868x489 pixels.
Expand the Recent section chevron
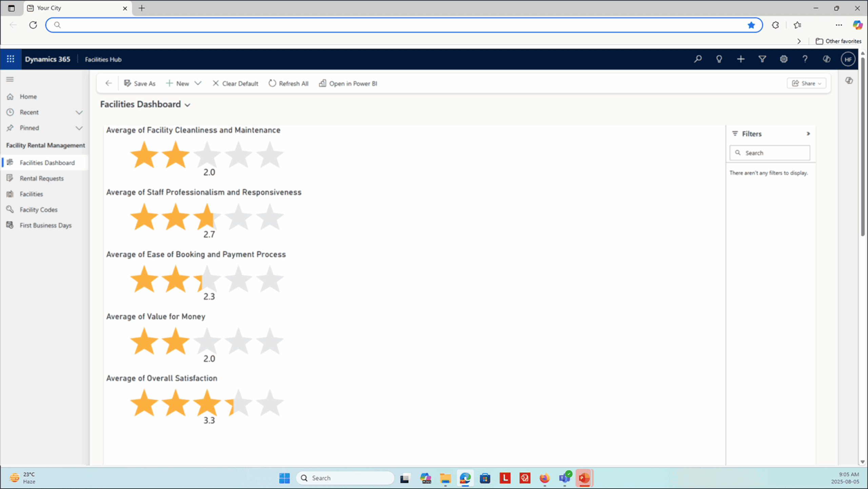pos(79,113)
